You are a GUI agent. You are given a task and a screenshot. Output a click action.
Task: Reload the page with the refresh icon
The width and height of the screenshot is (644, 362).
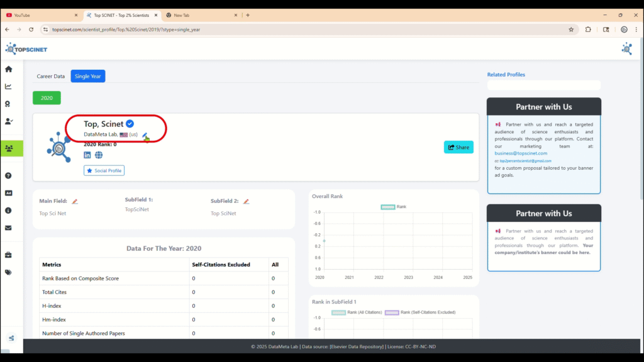click(31, 30)
